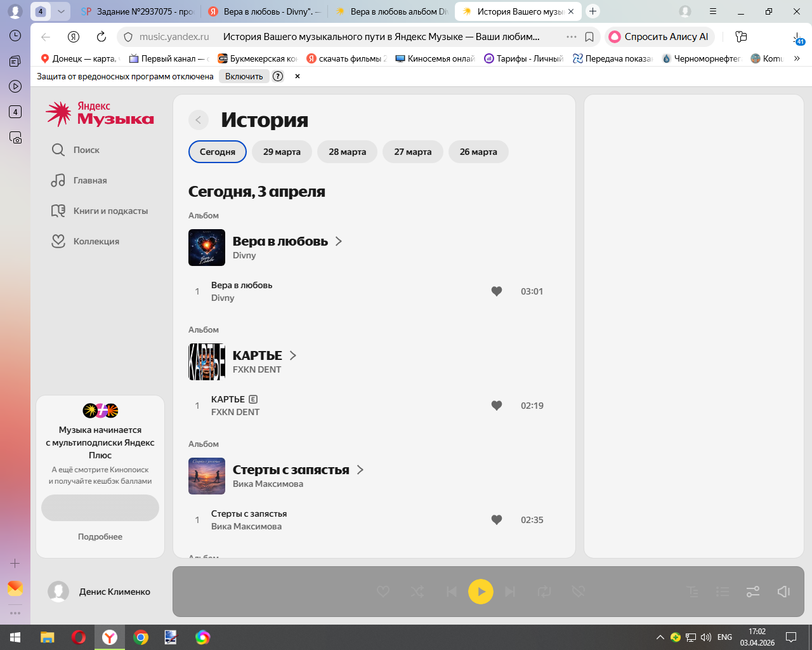Bookmark this page using address bar flag
The image size is (812, 650).
point(589,37)
